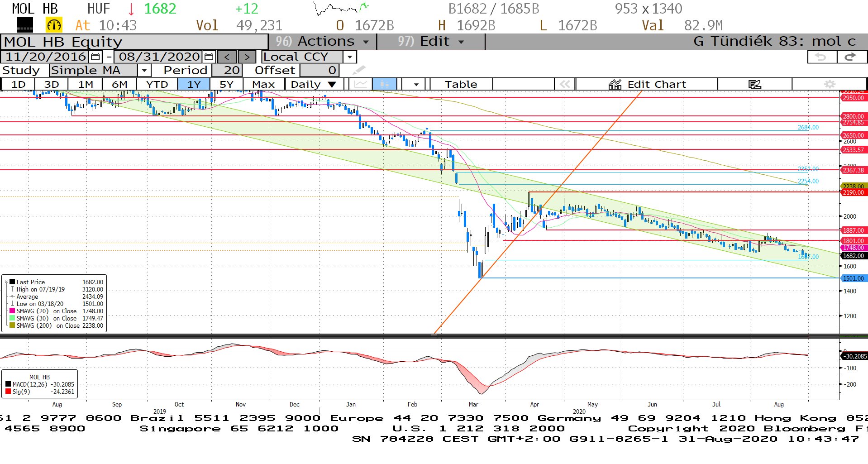Click the 2190.00 red price level tag
Viewport: 868px width, 464px height.
click(853, 192)
